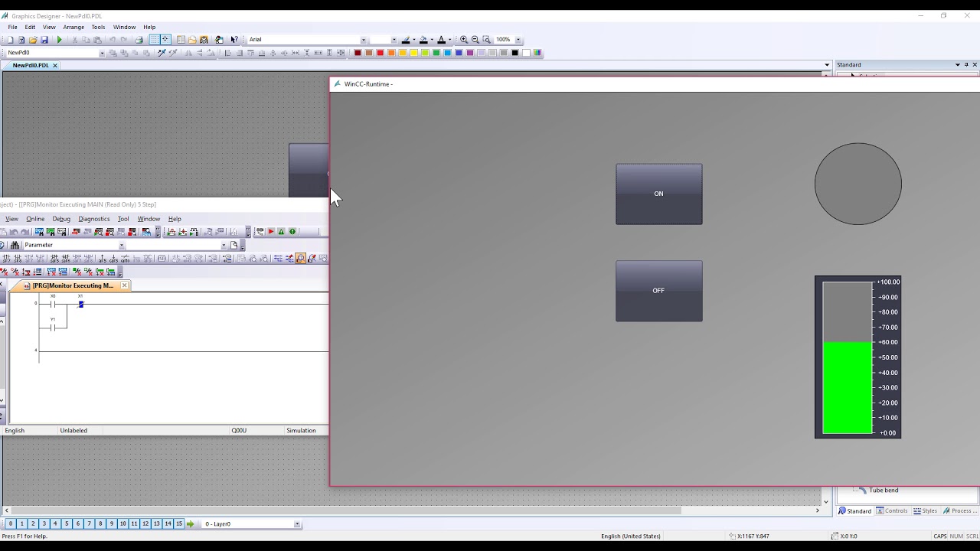Toggle layer 10 visibility button

[x=122, y=523]
